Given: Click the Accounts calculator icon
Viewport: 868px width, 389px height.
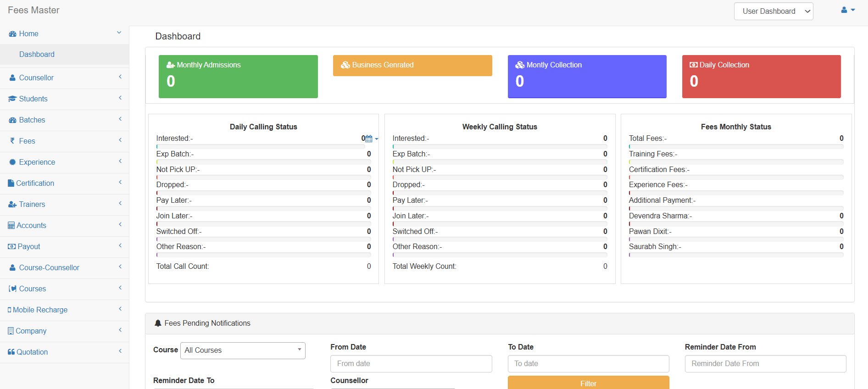Looking at the screenshot, I should click(x=11, y=225).
